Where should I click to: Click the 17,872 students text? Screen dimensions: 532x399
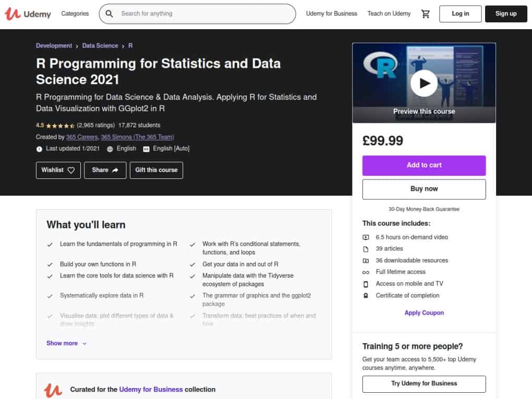tap(139, 126)
